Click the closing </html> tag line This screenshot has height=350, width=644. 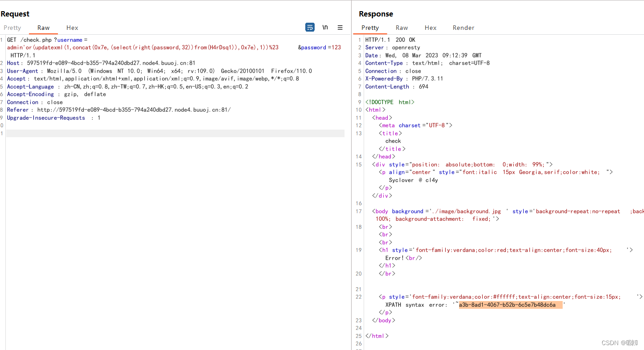click(x=377, y=336)
